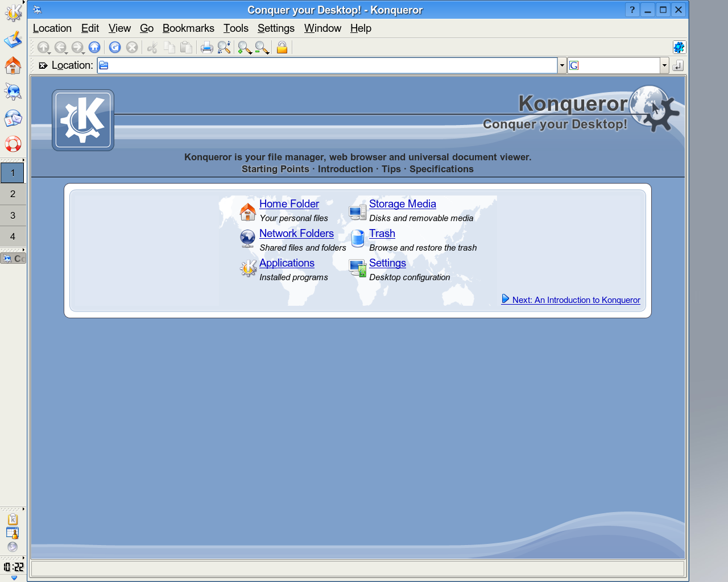Open the KOrganizer reminder tray icon
This screenshot has width=728, height=582.
pyautogui.click(x=13, y=533)
